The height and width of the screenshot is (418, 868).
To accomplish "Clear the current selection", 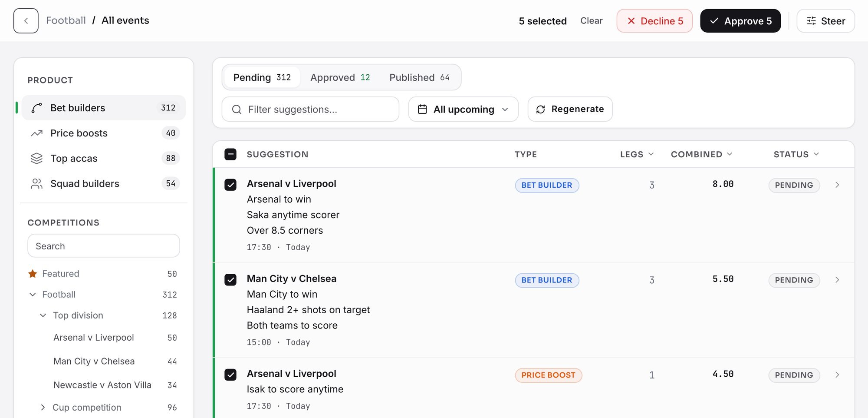I will (591, 21).
